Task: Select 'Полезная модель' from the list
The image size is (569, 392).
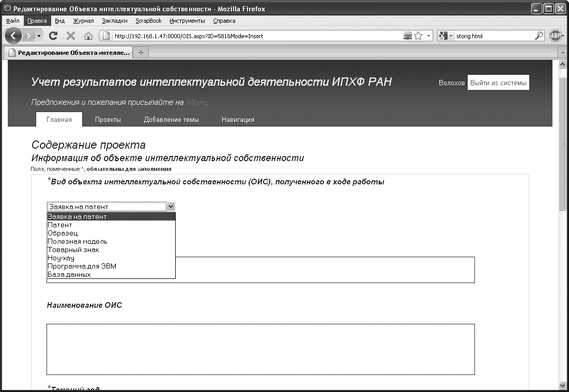Action: coord(78,241)
